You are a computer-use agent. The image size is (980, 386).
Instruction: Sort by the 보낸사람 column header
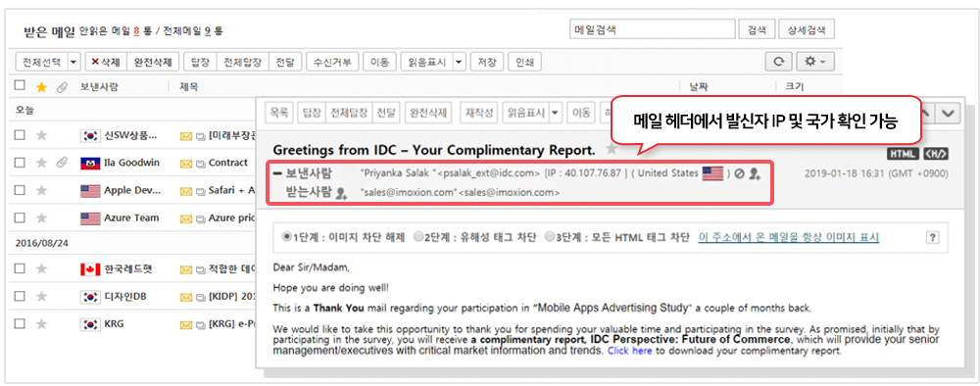tap(99, 87)
